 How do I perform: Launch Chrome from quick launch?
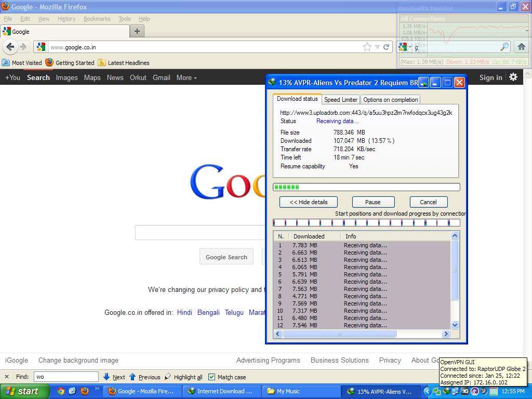point(61,391)
